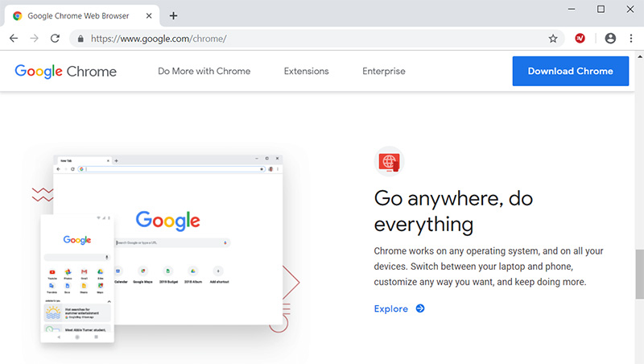The height and width of the screenshot is (364, 644).
Task: Click the Explore link
Action: click(391, 309)
